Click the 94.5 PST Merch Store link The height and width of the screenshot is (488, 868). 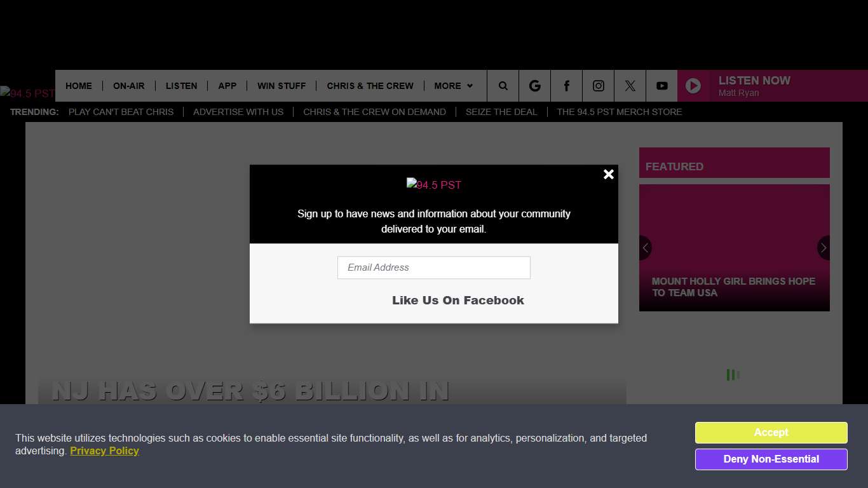click(x=619, y=112)
